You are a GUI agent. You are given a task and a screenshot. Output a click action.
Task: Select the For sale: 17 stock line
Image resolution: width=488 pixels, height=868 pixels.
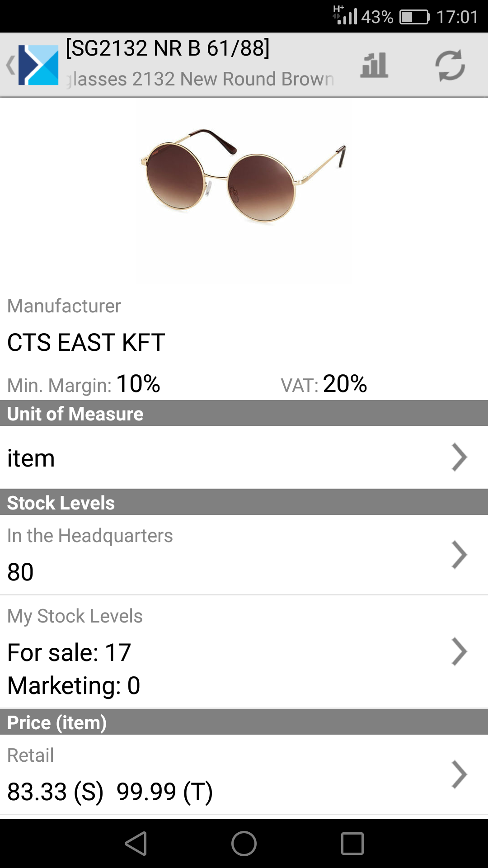point(69,652)
